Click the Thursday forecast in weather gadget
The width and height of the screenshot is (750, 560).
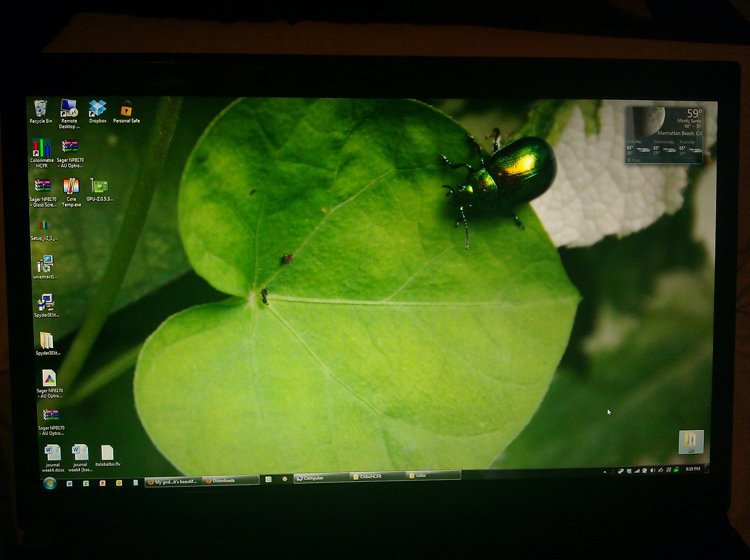click(x=690, y=148)
